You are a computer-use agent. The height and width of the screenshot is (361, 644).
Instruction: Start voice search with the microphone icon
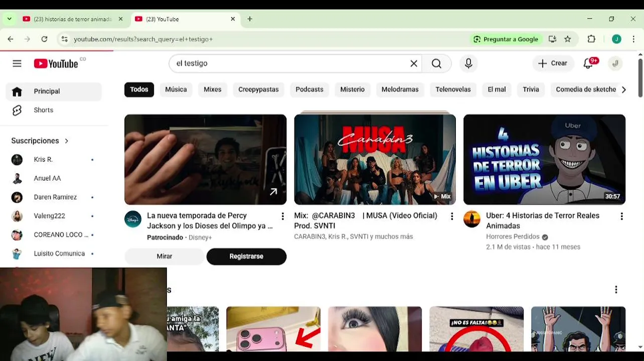coord(468,63)
